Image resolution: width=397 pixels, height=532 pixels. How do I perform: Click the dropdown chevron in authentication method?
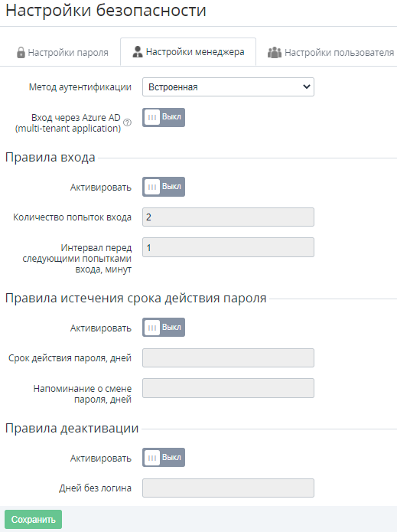pos(306,86)
